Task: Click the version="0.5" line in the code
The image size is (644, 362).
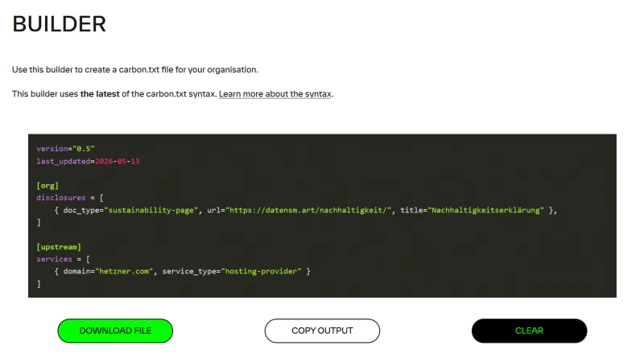Action: tap(65, 149)
